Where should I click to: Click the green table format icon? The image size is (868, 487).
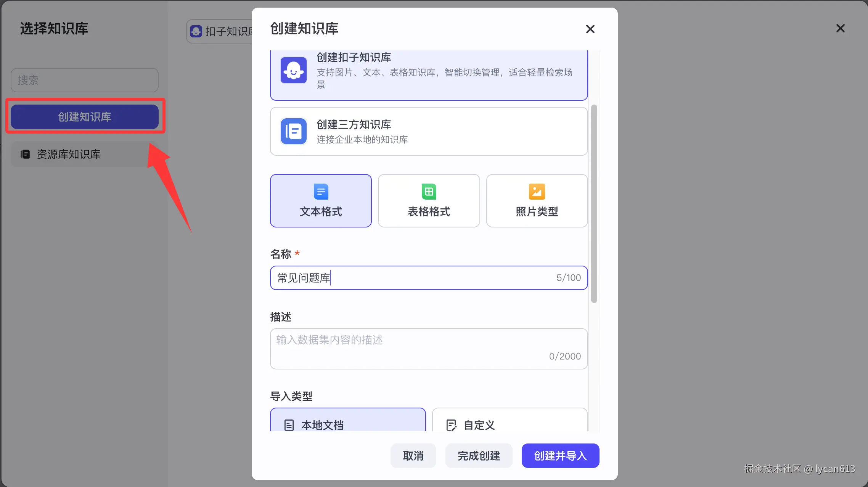(429, 192)
